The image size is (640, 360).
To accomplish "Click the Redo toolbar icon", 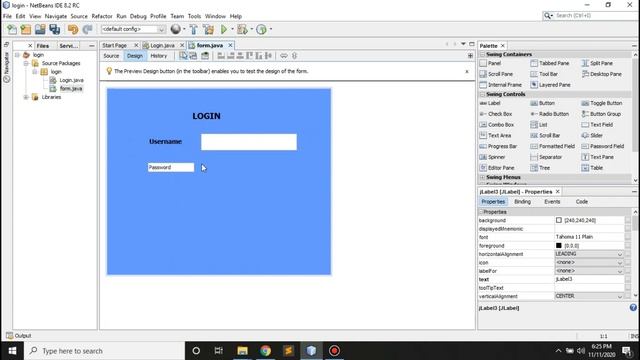I will 87,29.
